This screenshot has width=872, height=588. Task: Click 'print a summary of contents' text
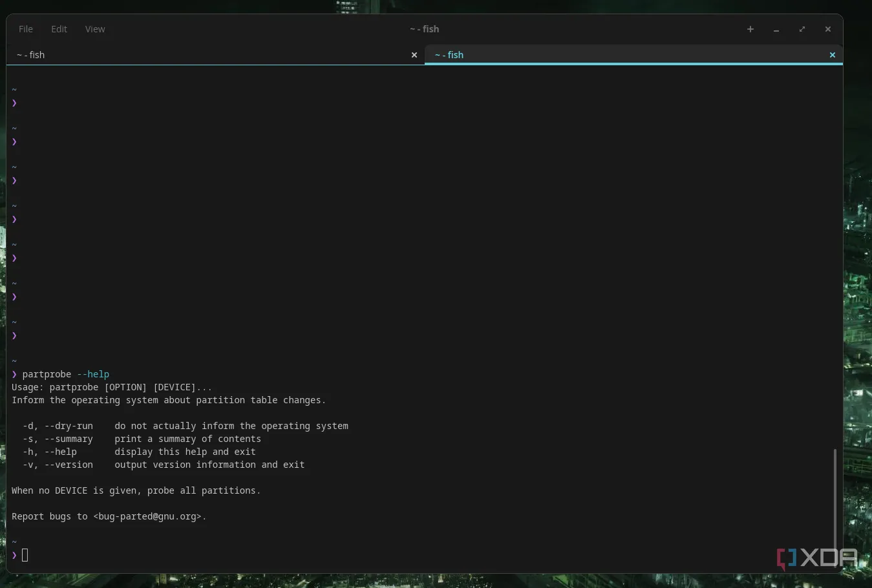click(188, 439)
